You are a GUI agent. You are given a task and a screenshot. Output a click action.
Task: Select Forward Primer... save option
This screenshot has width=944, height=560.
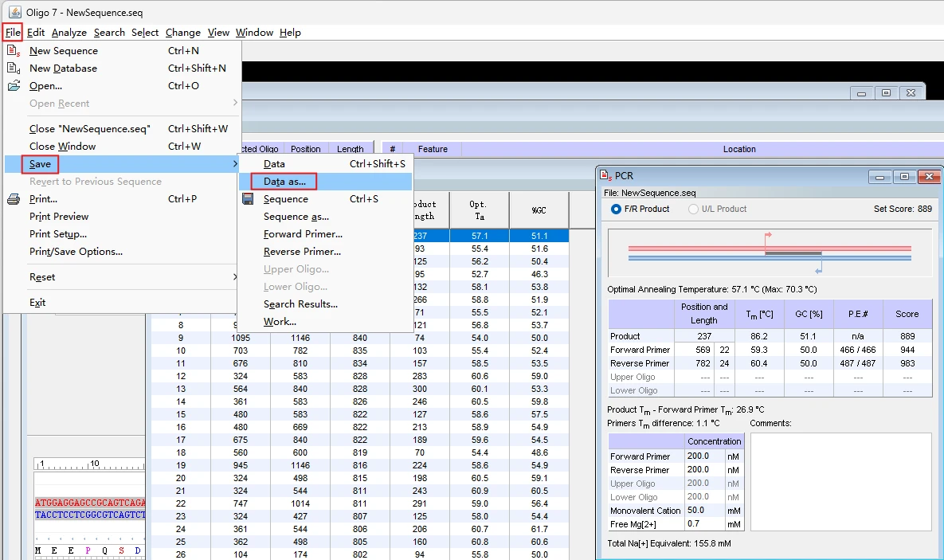pyautogui.click(x=303, y=234)
